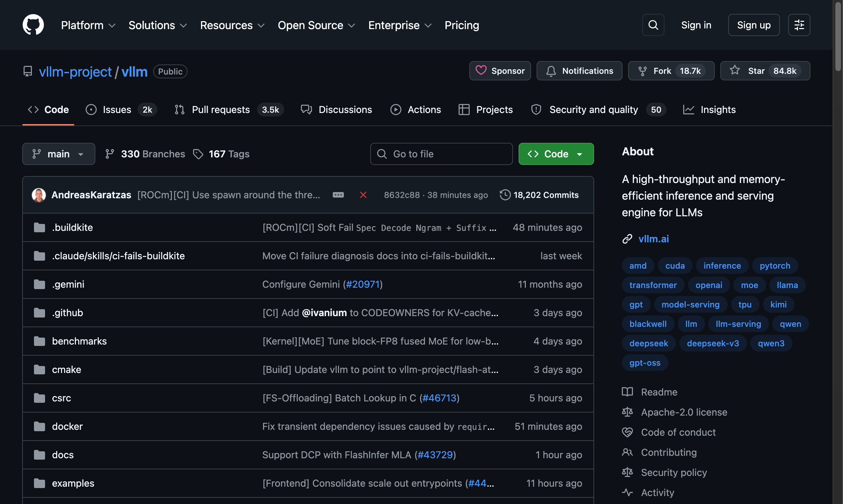Open the Insights tab
843x504 pixels.
point(709,110)
